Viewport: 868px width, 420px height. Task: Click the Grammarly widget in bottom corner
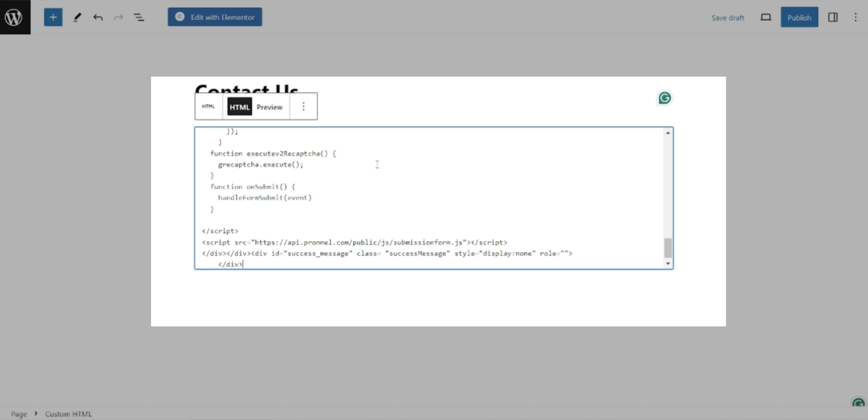tap(858, 403)
